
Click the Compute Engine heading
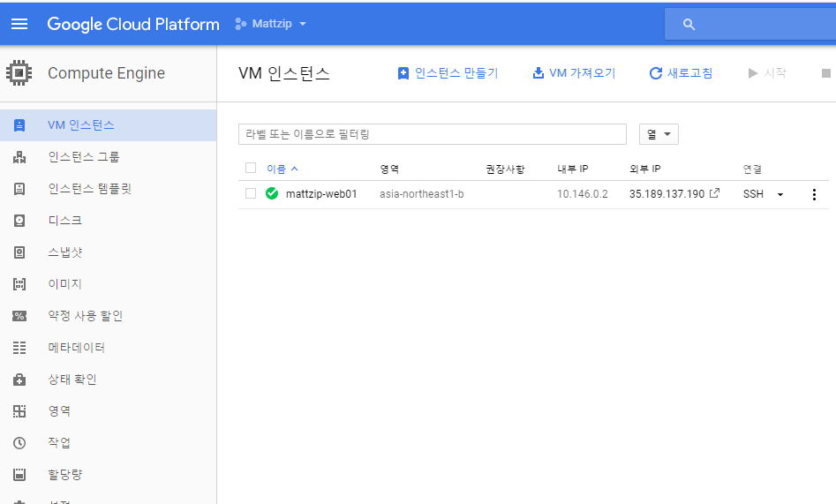pos(106,73)
